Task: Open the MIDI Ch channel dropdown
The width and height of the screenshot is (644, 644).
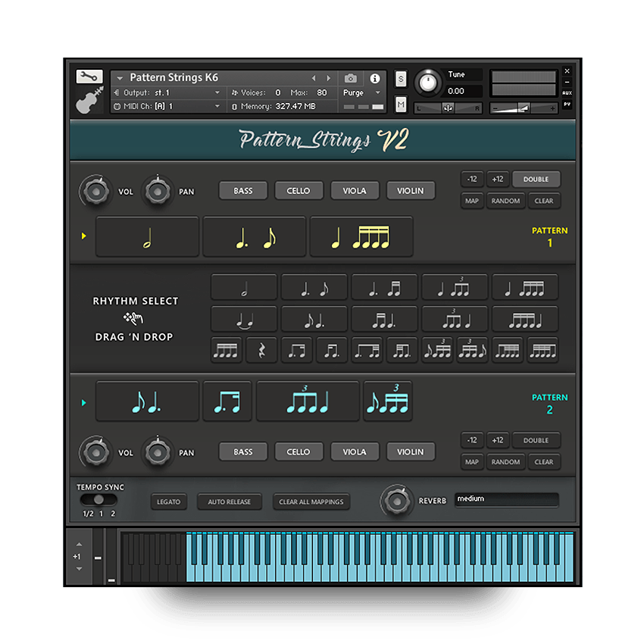Action: pos(217,107)
